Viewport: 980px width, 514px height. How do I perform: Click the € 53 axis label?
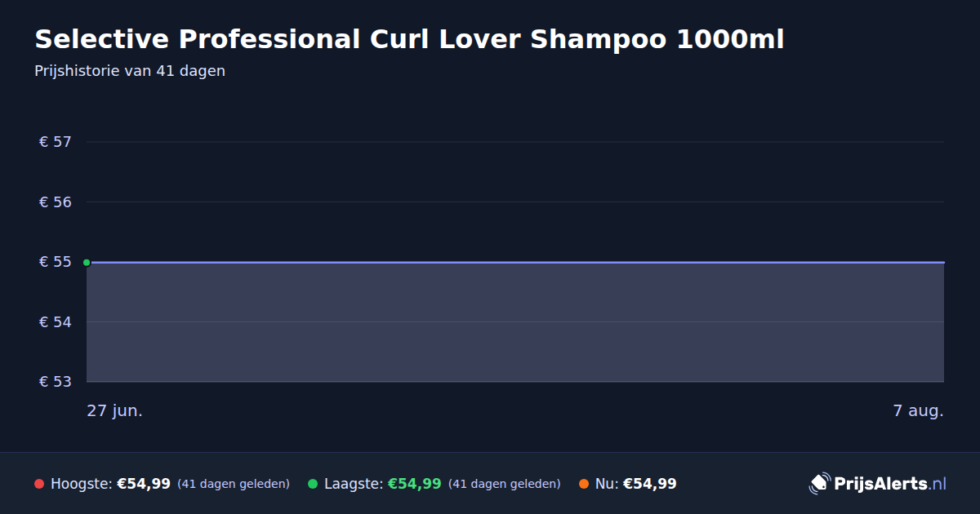56,381
